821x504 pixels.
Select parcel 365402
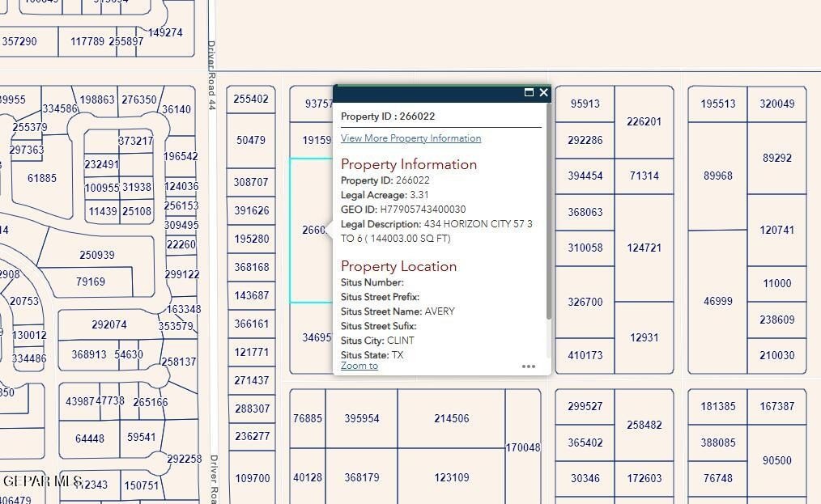tap(585, 443)
